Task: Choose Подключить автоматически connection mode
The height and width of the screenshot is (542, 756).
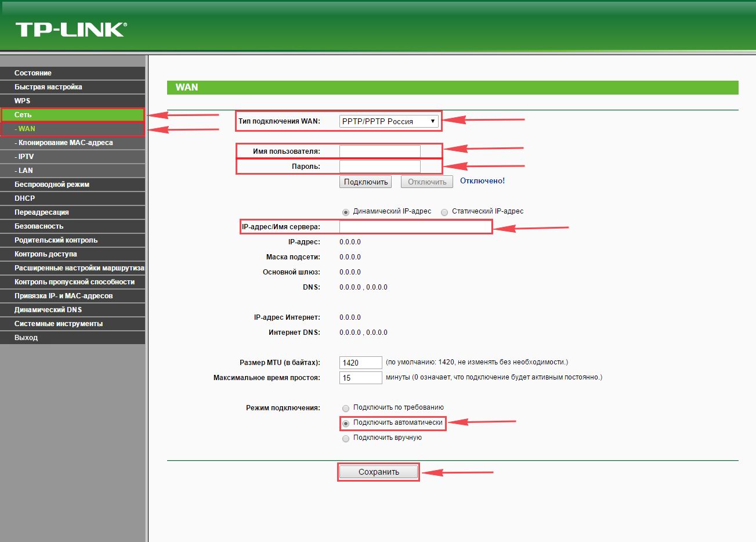Action: click(x=346, y=423)
